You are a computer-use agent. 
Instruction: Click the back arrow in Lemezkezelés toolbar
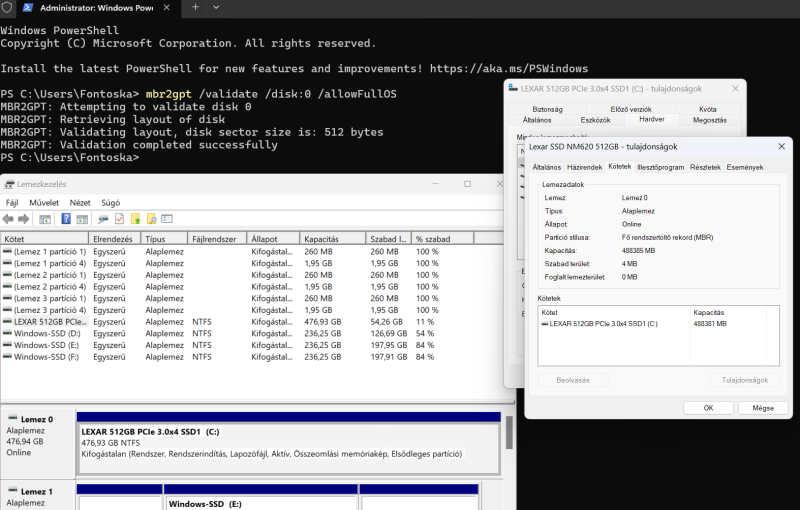point(8,219)
